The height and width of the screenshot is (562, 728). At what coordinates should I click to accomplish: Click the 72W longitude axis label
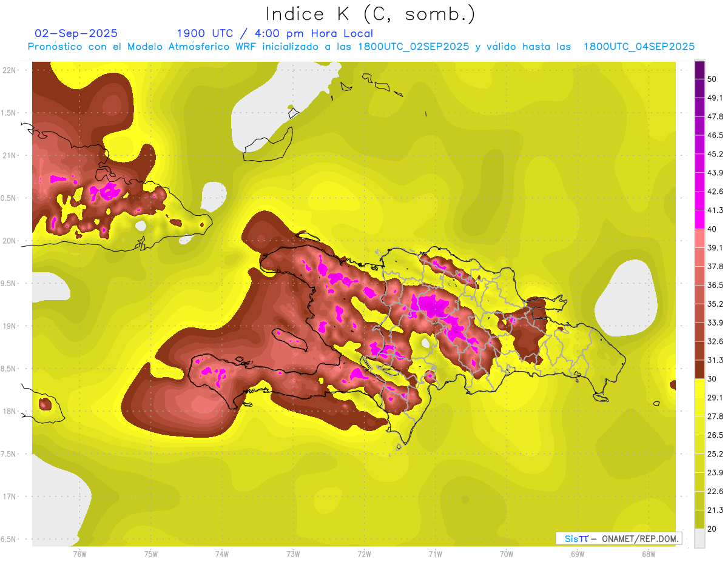pyautogui.click(x=364, y=554)
